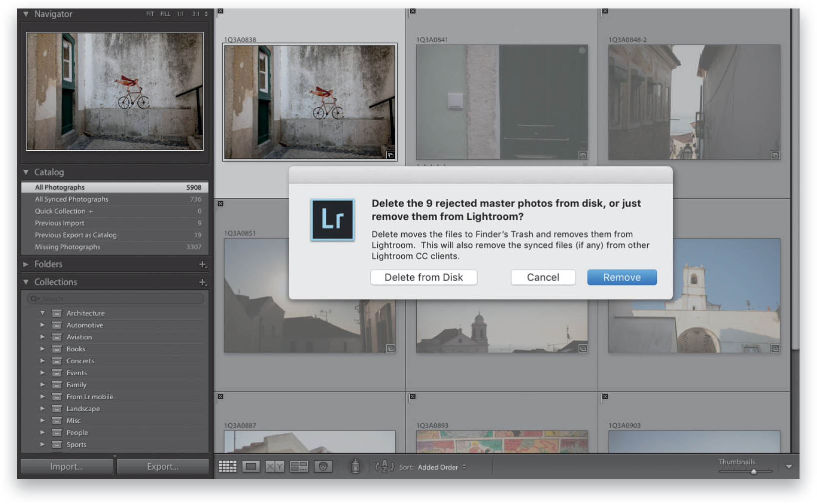Viewport: 817px width, 504px height.
Task: Open Previous Import in Catalog
Action: [59, 223]
